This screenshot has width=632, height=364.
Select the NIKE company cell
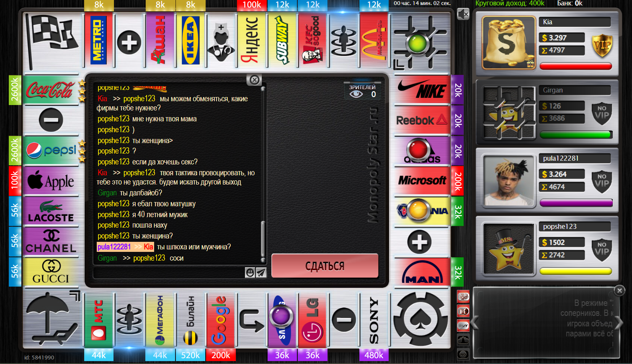(422, 90)
